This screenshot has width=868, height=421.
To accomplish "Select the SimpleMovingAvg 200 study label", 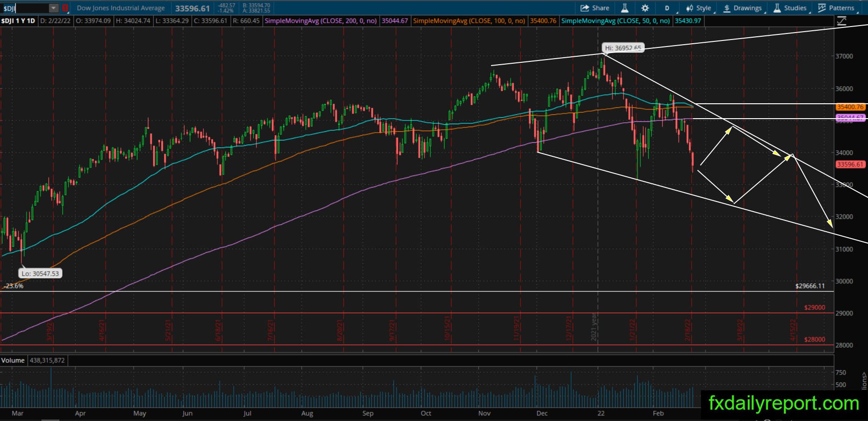I will click(321, 21).
